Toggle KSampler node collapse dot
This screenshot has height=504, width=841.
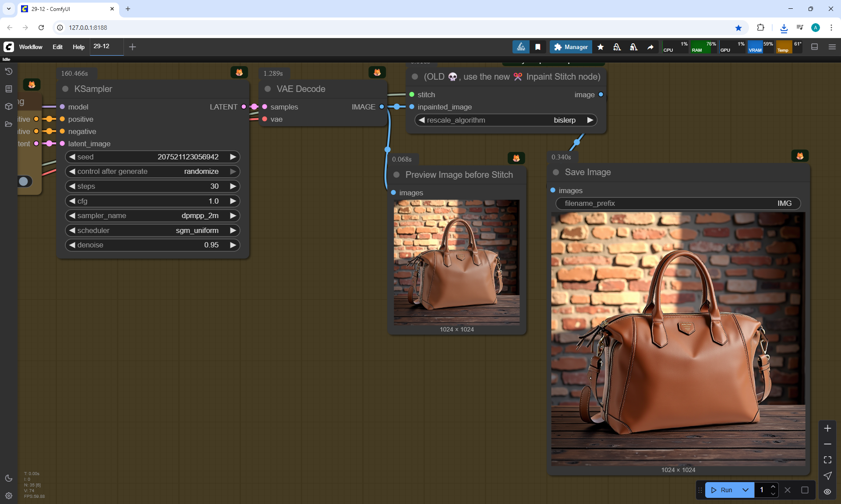click(65, 89)
